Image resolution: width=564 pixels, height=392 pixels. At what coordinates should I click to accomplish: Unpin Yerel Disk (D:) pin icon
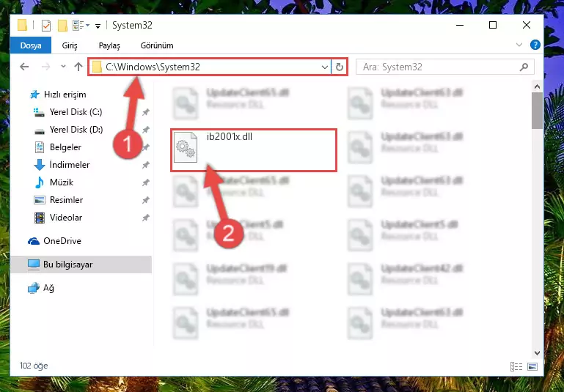(146, 130)
